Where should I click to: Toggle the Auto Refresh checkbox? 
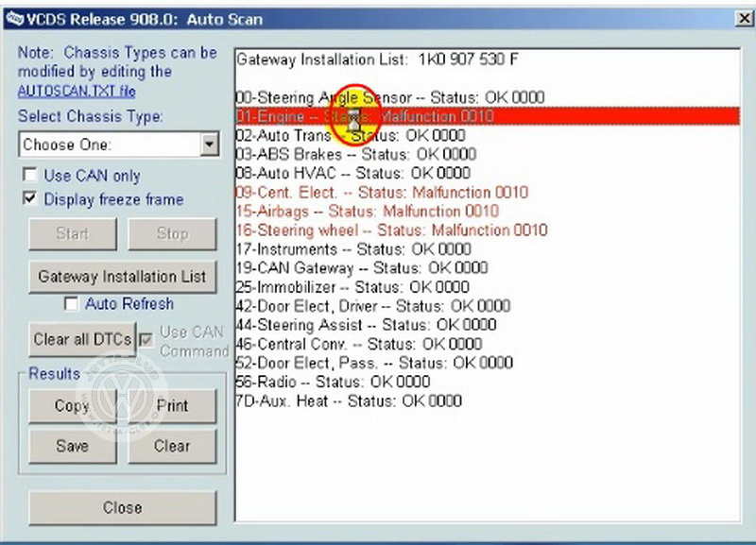coord(72,303)
